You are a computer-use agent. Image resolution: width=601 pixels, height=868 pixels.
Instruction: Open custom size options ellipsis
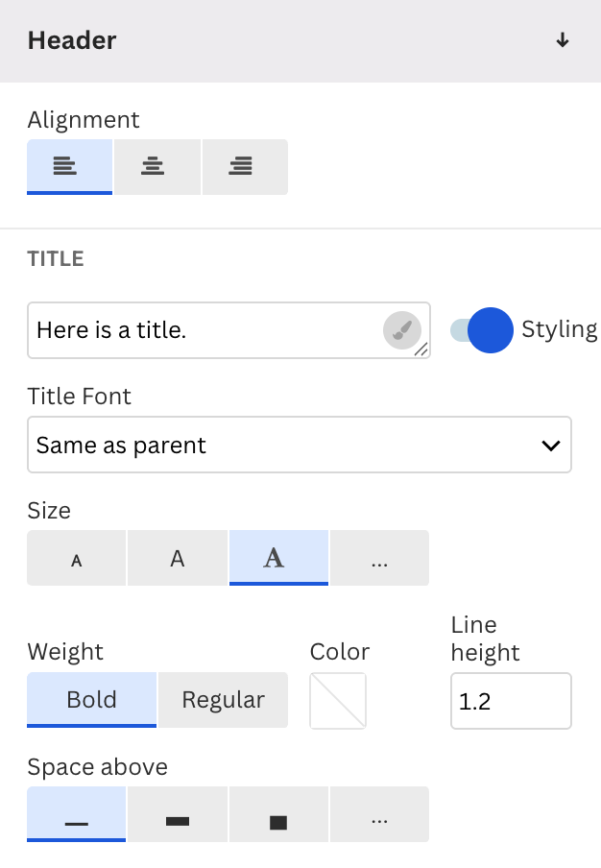pyautogui.click(x=379, y=558)
